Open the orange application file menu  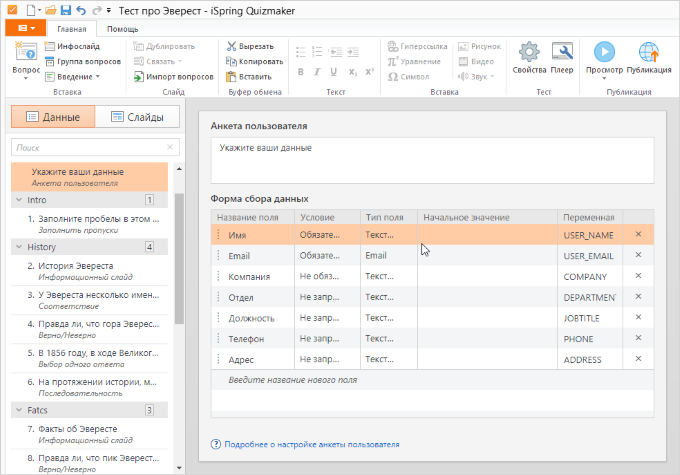[26, 28]
